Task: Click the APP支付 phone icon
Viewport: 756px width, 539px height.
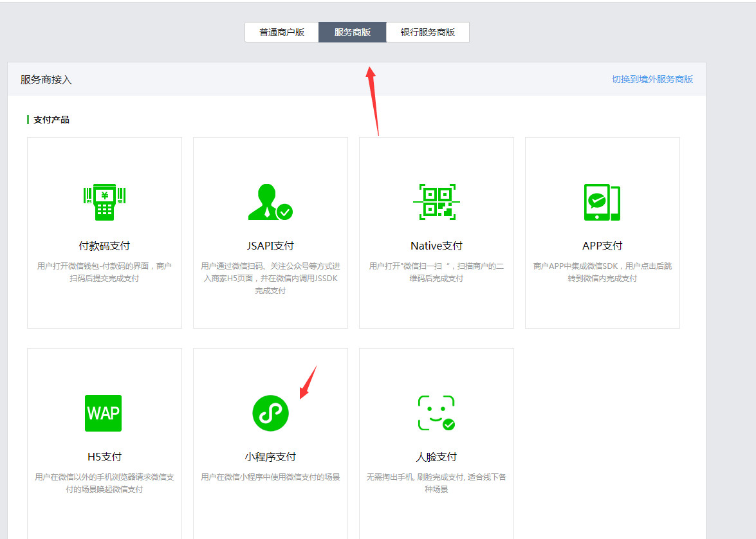Action: coord(602,202)
